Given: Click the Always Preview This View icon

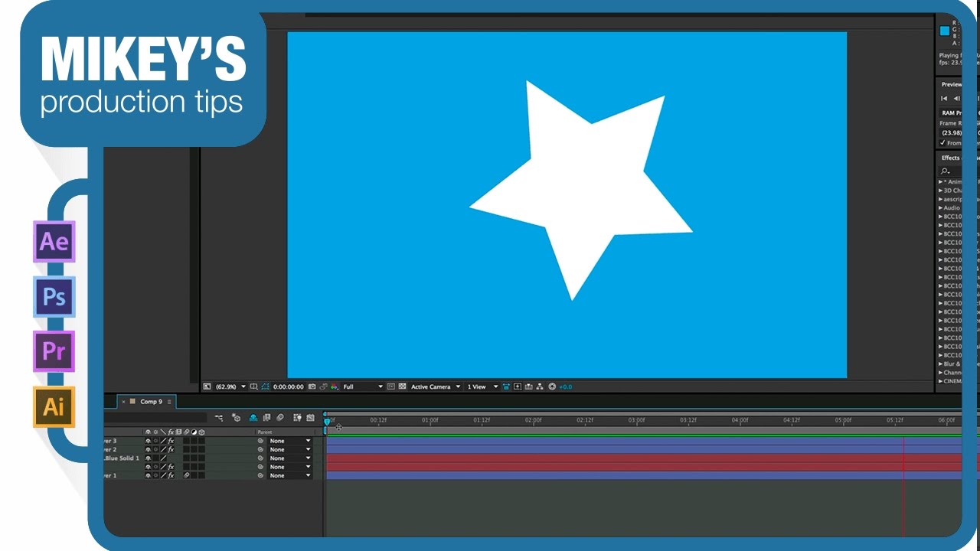Looking at the screenshot, I should [x=207, y=386].
